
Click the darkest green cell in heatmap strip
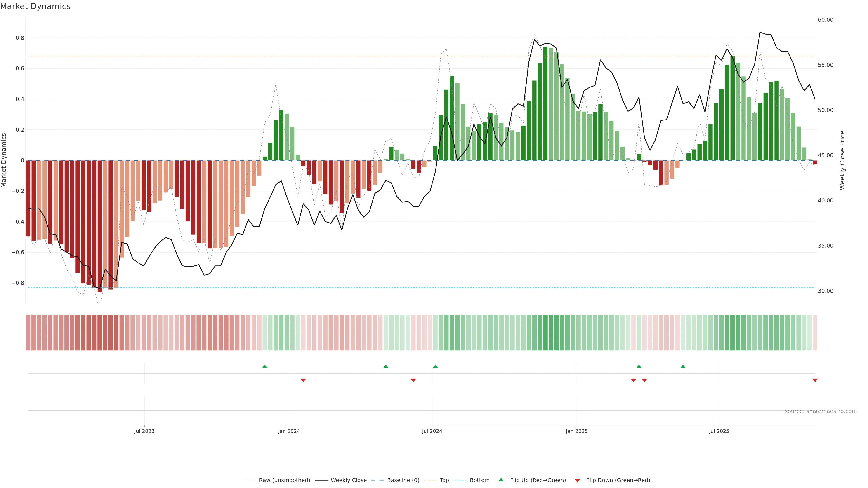click(x=545, y=332)
